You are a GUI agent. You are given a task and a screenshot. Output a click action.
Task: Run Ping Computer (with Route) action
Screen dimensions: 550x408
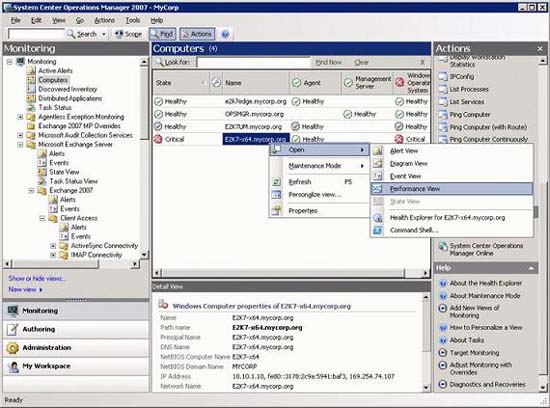[488, 127]
